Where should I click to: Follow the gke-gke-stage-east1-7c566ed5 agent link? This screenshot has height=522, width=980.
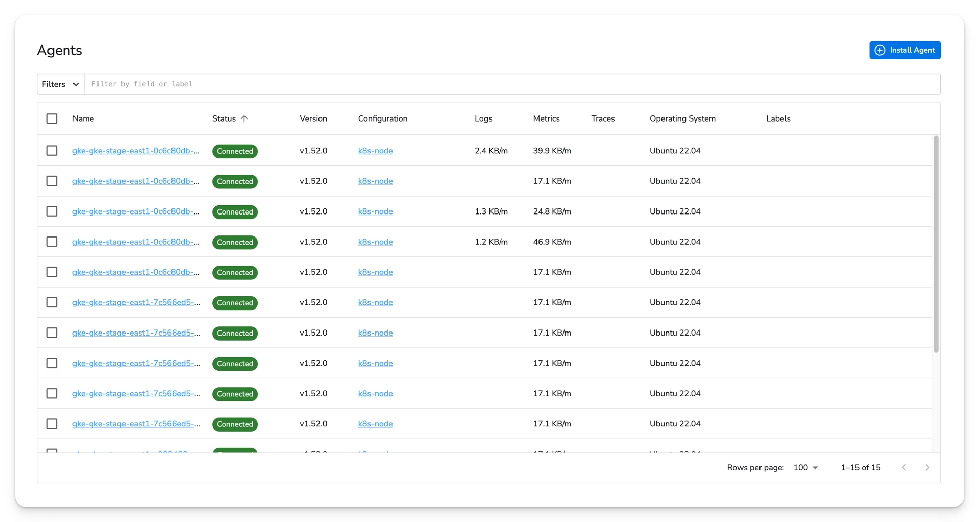point(136,302)
